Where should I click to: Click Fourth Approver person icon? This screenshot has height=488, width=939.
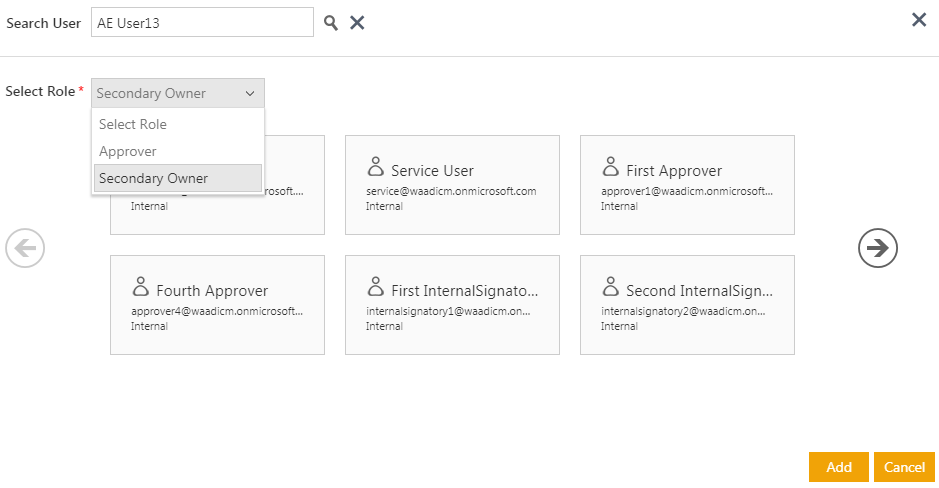click(x=141, y=287)
